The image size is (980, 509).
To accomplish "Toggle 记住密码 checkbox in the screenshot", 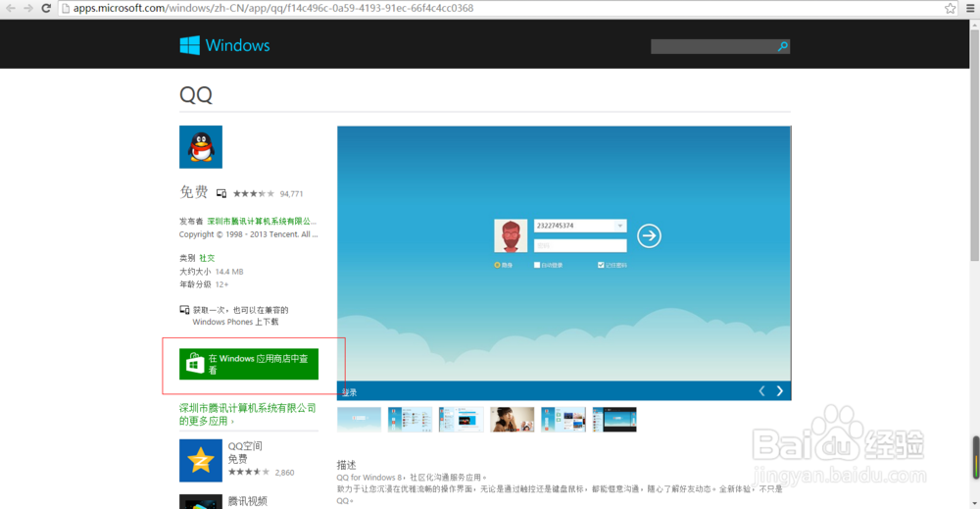I will point(601,265).
